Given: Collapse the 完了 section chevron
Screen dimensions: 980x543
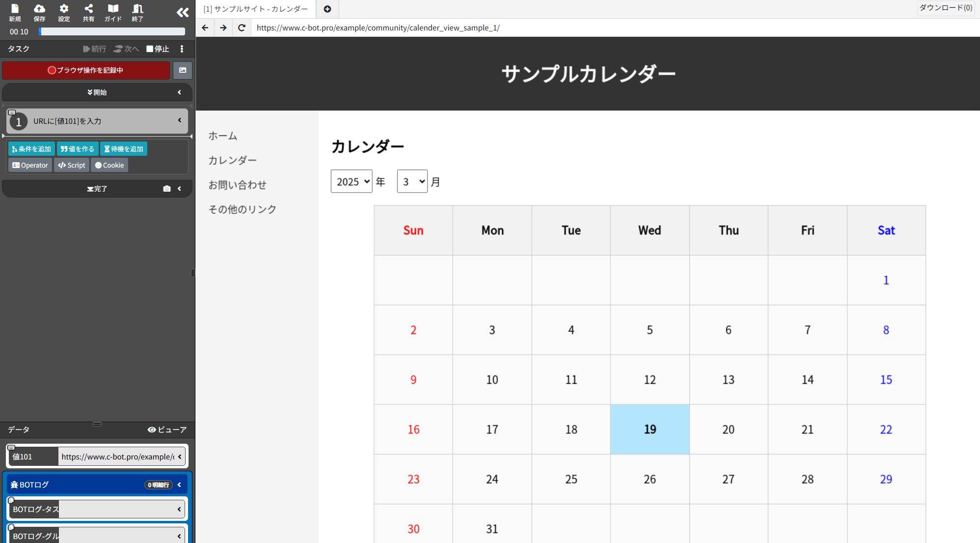Looking at the screenshot, I should pos(179,189).
